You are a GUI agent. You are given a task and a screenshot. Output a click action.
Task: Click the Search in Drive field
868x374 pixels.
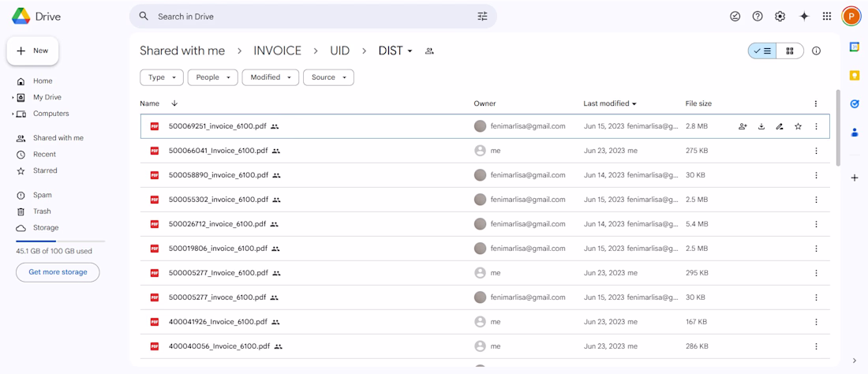pyautogui.click(x=308, y=17)
